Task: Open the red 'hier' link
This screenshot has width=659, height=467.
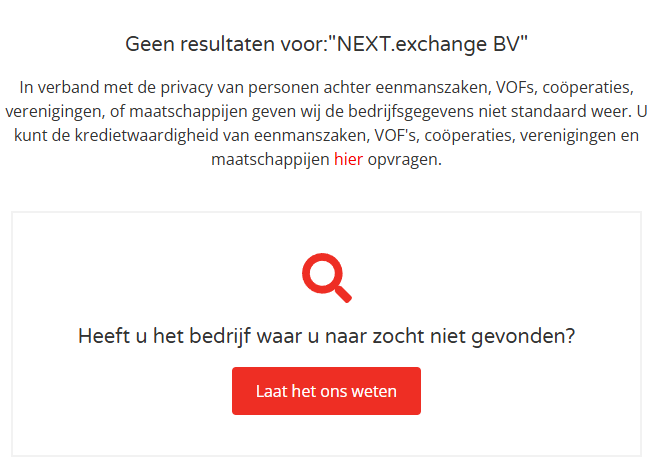Action: [348, 159]
